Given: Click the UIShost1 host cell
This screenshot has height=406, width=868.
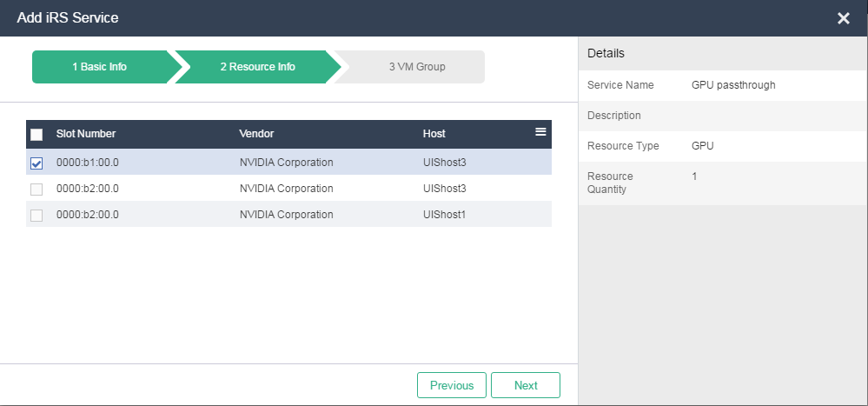Looking at the screenshot, I should pos(444,215).
